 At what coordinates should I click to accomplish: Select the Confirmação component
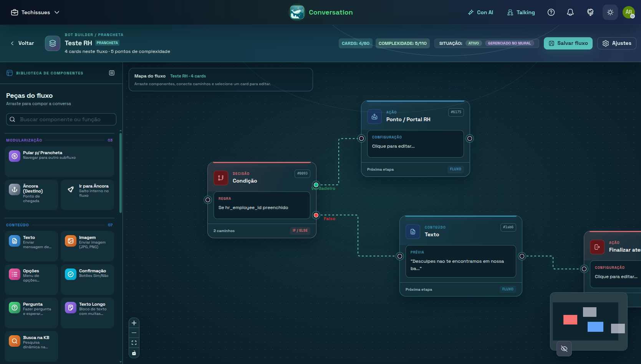(x=87, y=280)
